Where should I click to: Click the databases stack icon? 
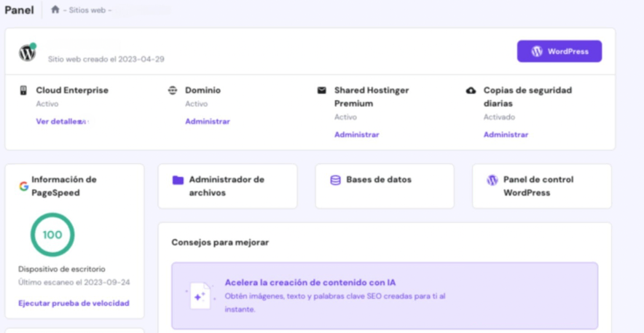(x=335, y=180)
